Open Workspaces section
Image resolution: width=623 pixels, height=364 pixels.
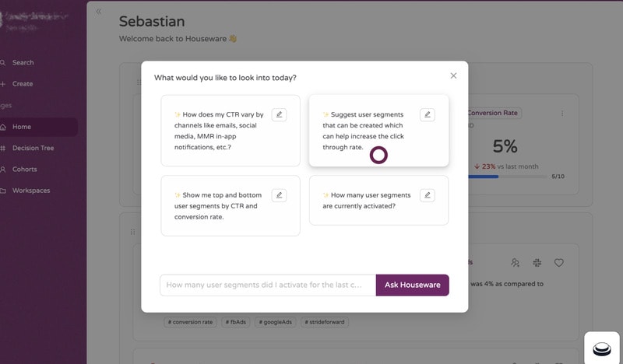(x=30, y=191)
